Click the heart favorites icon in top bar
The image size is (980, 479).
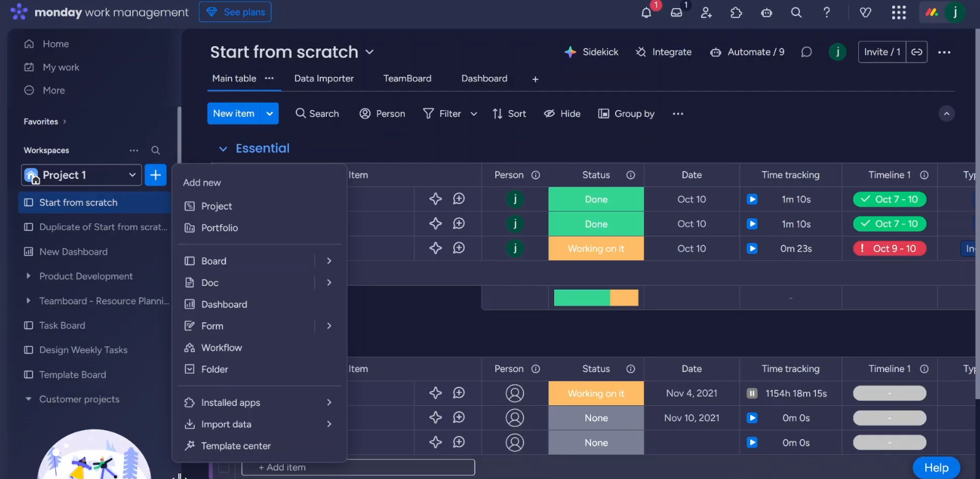click(865, 12)
